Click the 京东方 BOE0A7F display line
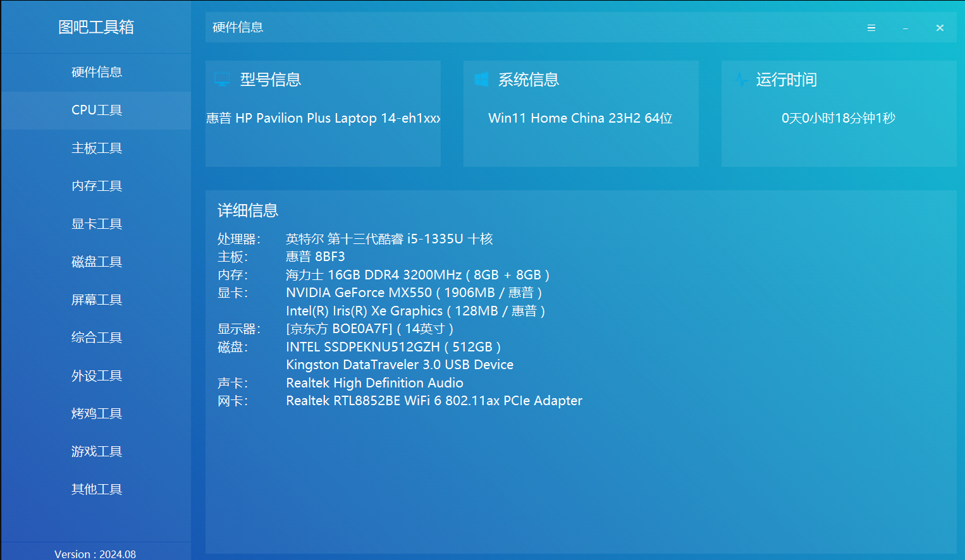This screenshot has width=965, height=560. click(369, 329)
